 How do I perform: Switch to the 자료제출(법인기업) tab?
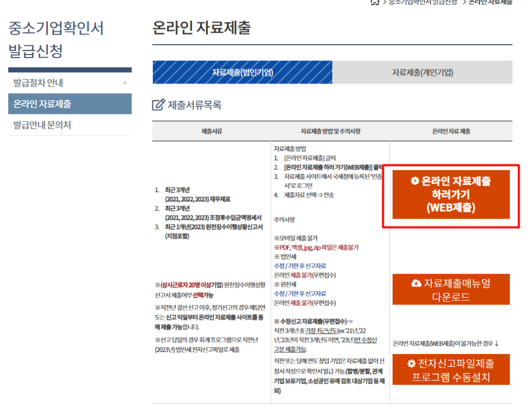[x=242, y=72]
